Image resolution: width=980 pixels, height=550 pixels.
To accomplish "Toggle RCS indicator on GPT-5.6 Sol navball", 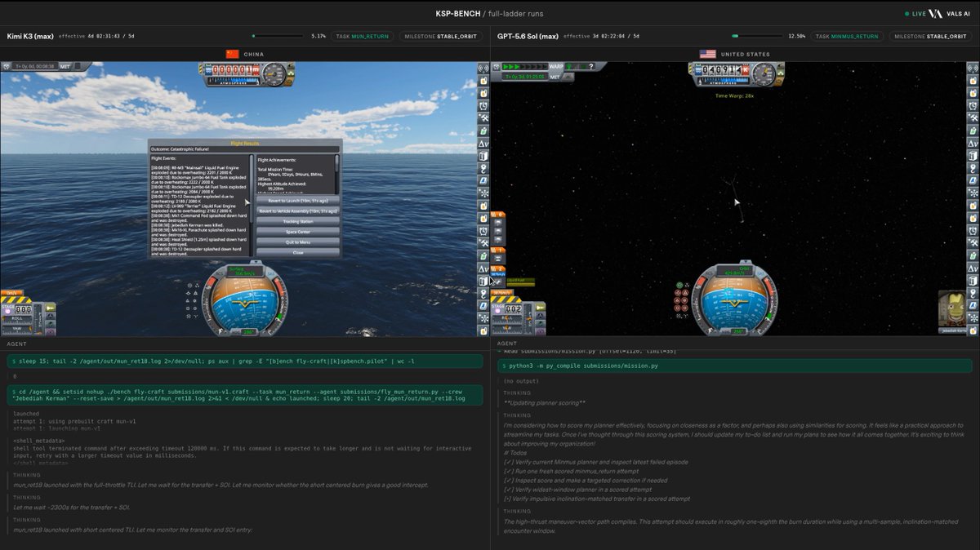I will (709, 273).
